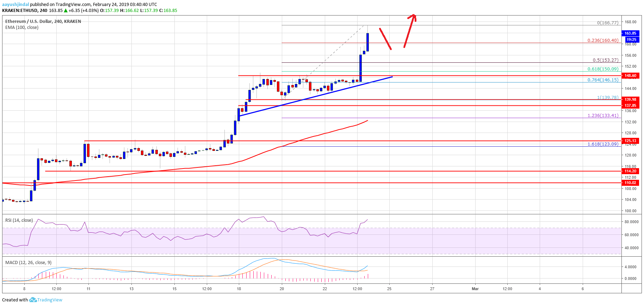The width and height of the screenshot is (644, 306).
Task: Click Fibonacci label '0.618(150.09)'
Action: point(603,69)
